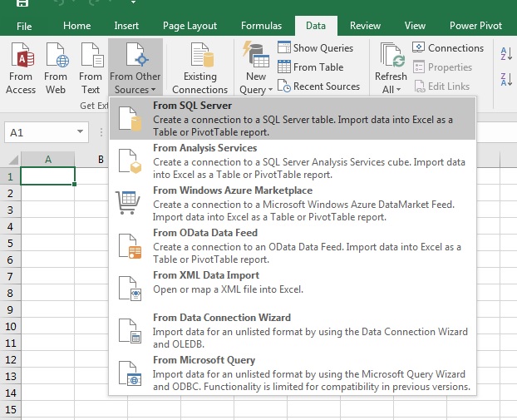Sort Z to A descending
517x420 pixels.
coord(506,80)
